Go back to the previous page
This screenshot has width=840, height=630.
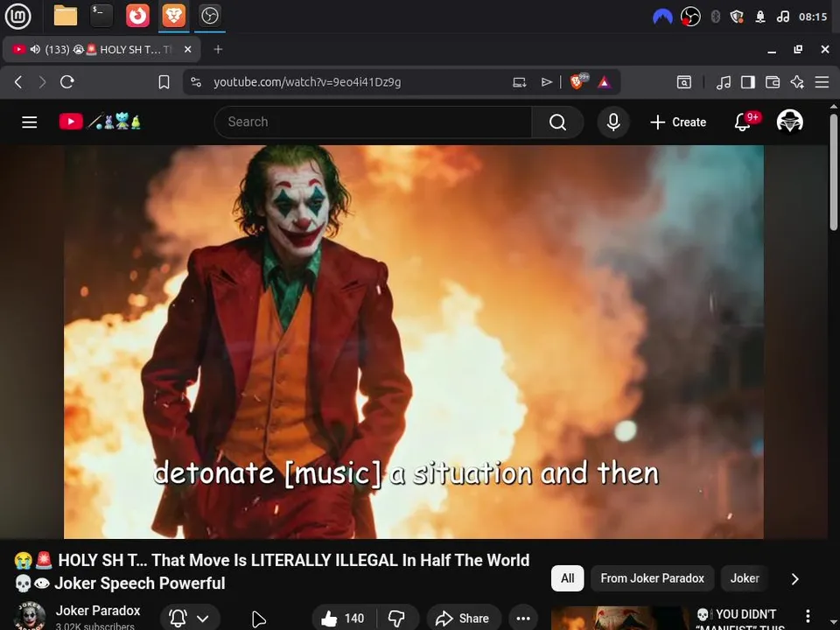[18, 82]
